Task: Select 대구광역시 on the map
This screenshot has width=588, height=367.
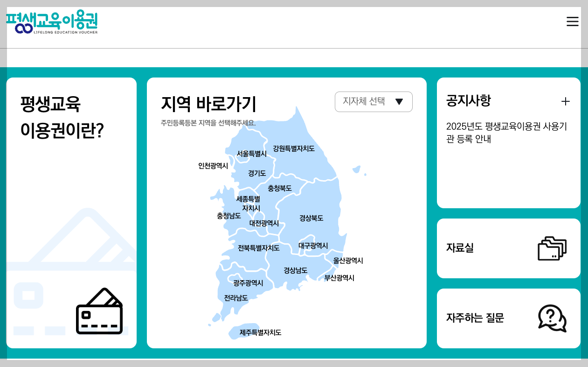Action: tap(312, 245)
